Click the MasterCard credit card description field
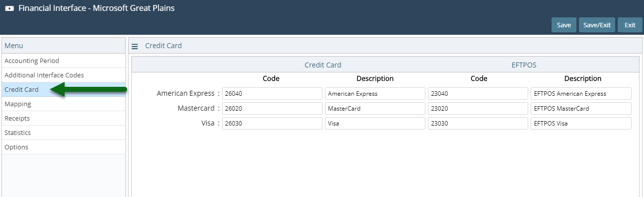 [x=375, y=108]
